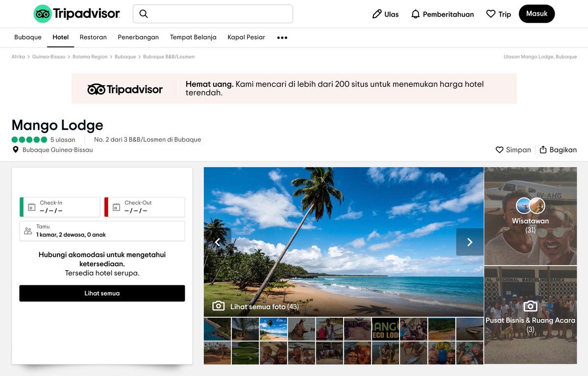The width and height of the screenshot is (588, 376).
Task: Click the Check-Out calendar icon
Action: (116, 207)
